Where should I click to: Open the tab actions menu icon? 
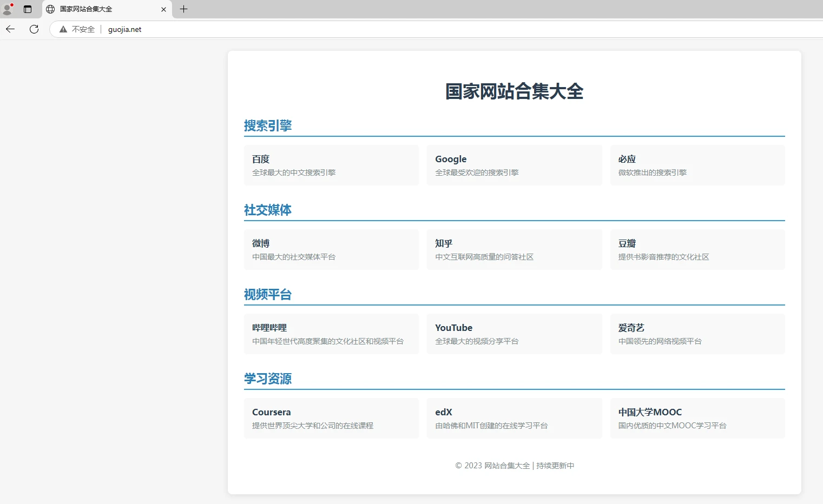(28, 9)
